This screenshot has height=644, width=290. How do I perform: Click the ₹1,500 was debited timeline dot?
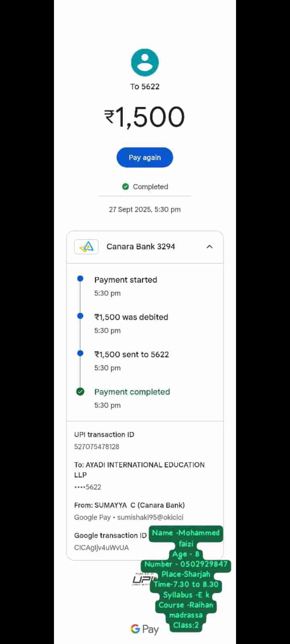pyautogui.click(x=80, y=316)
